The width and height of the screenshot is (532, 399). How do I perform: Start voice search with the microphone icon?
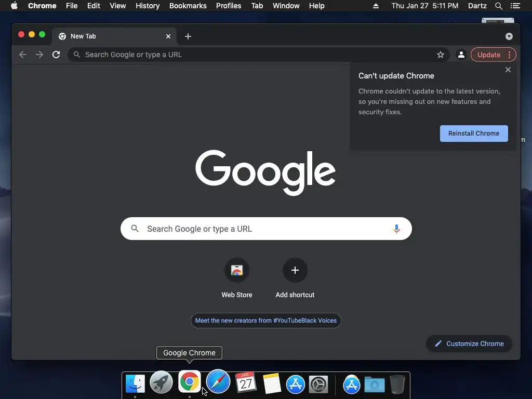[396, 229]
